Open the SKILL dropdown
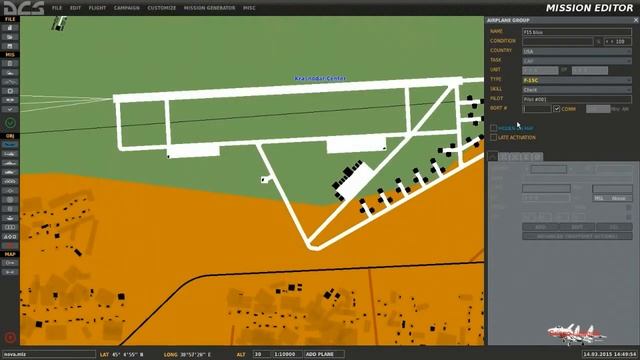The width and height of the screenshot is (640, 360). tap(577, 90)
